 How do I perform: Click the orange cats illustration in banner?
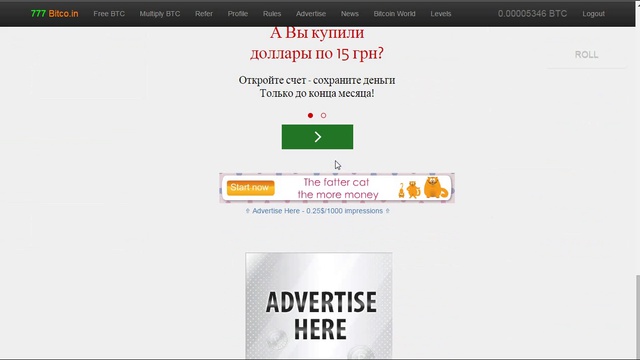click(423, 188)
